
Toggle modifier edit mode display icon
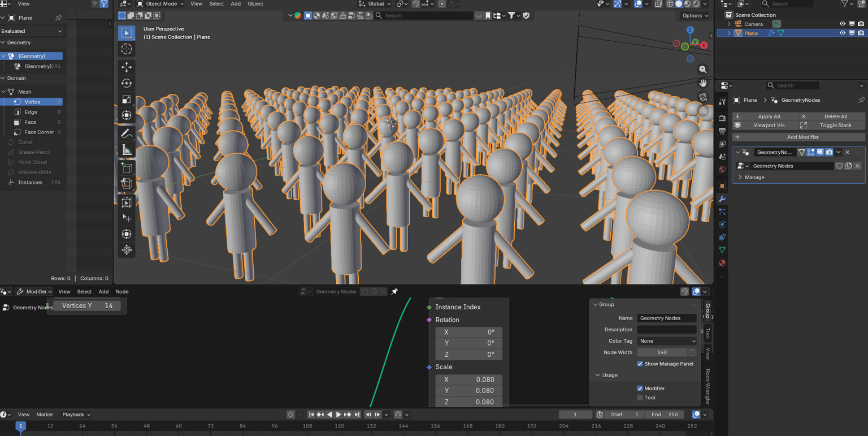[811, 152]
